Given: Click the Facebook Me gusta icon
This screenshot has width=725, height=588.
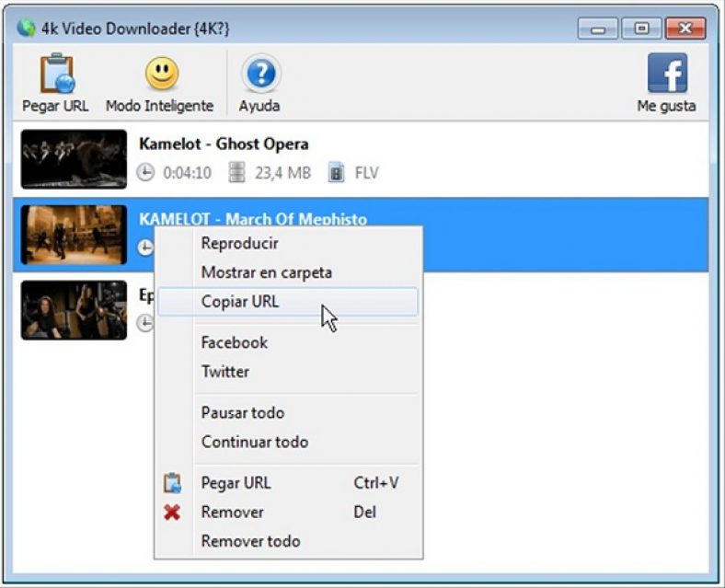Looking at the screenshot, I should [x=667, y=73].
